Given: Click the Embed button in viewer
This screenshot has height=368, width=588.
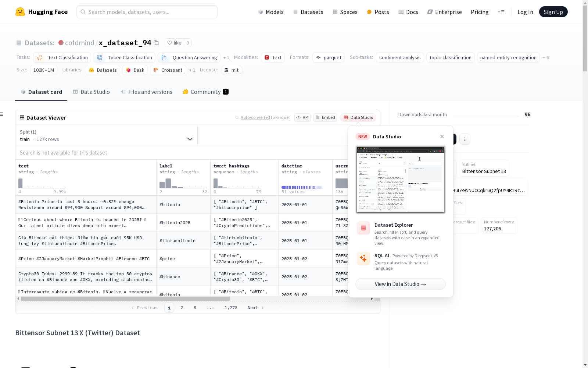Looking at the screenshot, I should pyautogui.click(x=325, y=117).
